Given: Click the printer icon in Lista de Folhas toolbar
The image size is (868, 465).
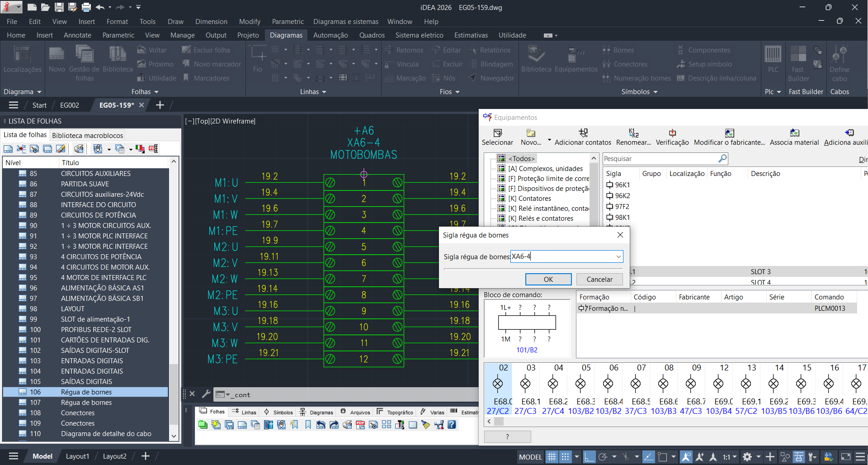Looking at the screenshot, I should pyautogui.click(x=79, y=149).
